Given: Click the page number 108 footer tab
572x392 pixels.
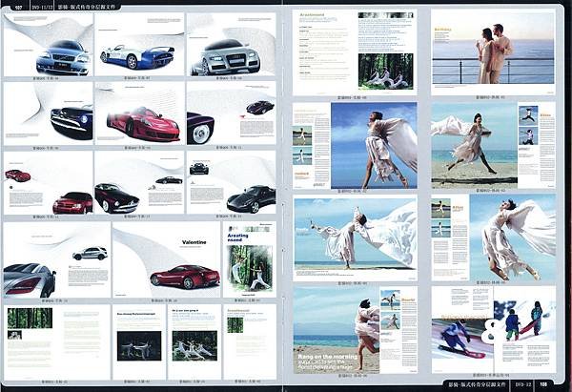Looking at the screenshot, I should 544,384.
